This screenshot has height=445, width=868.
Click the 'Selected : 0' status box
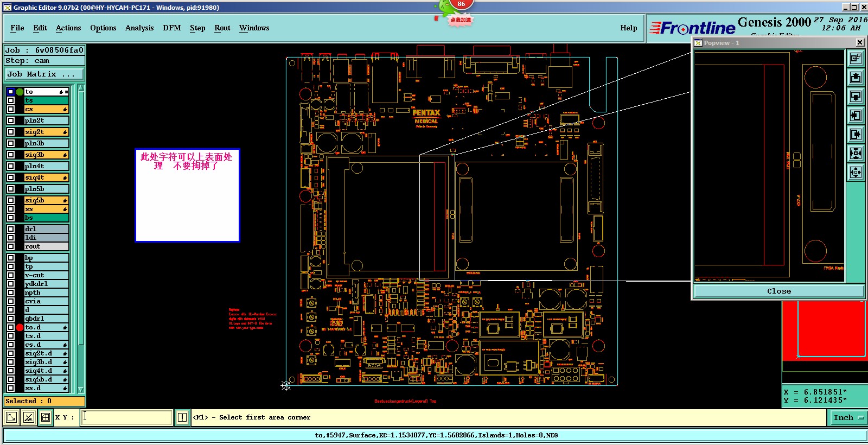[44, 401]
